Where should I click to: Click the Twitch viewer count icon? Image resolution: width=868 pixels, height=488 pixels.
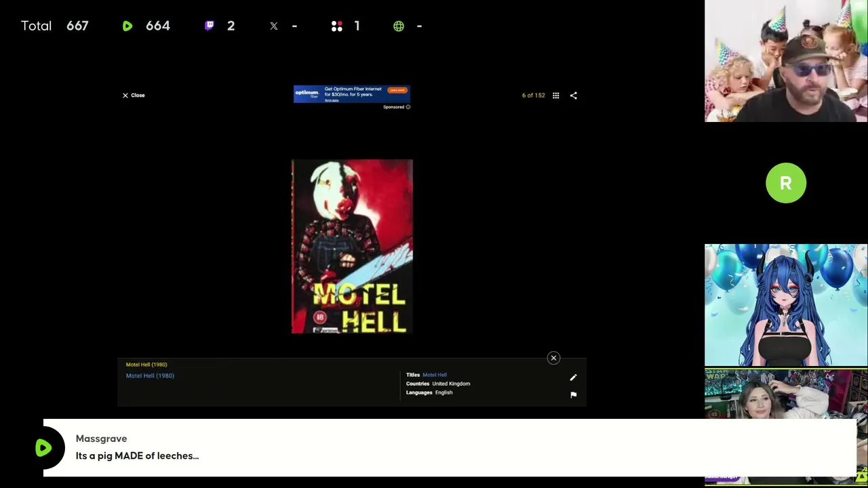pos(210,26)
